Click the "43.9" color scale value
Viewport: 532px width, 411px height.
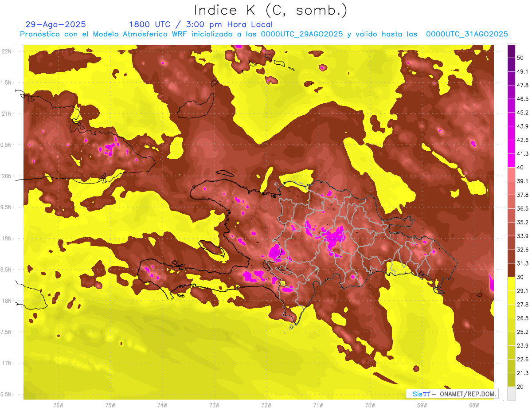522,126
